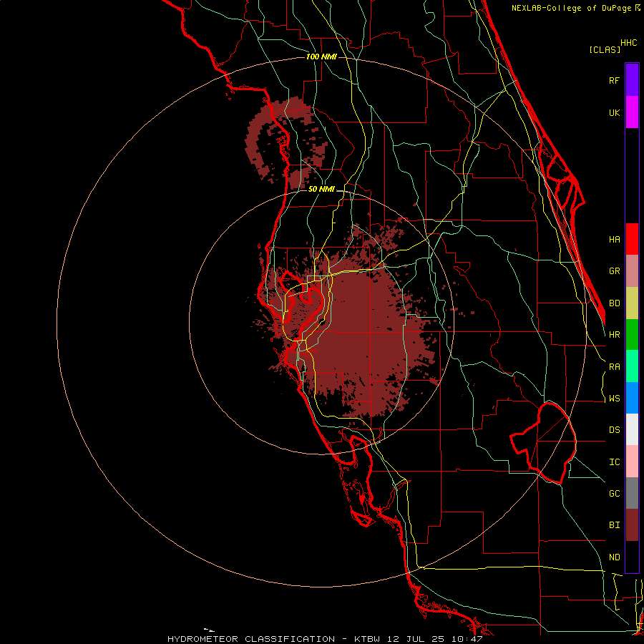Viewport: 644px width, 644px height.
Task: Click the red HA color swatch
Action: 632,239
